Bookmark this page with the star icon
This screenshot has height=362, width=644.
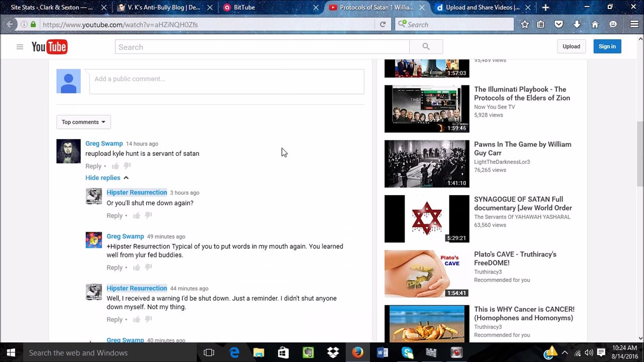pos(525,24)
